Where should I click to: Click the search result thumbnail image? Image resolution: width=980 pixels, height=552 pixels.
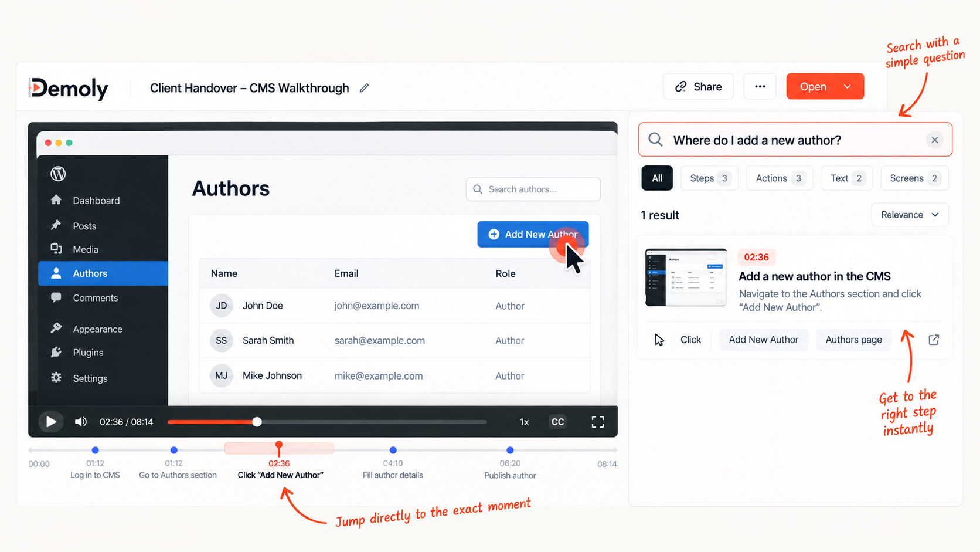(686, 277)
